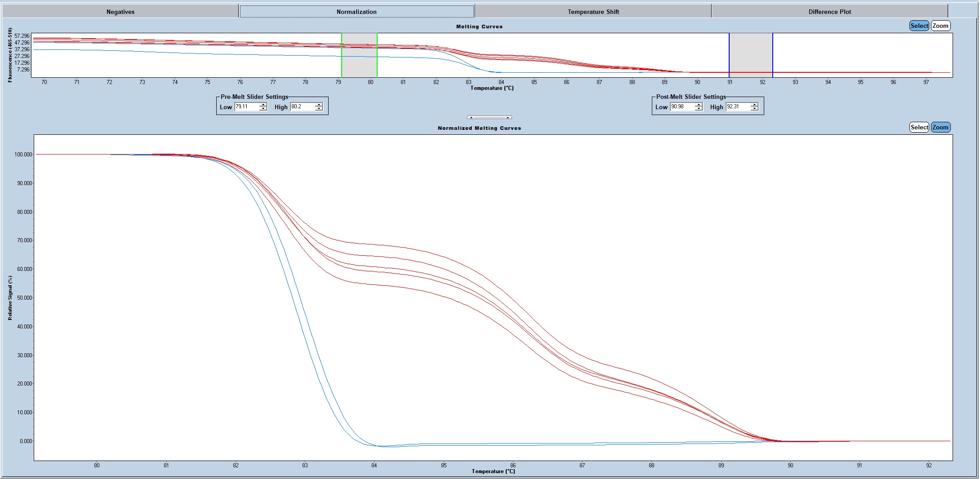Increase the Pre-Melt Low value with up arrow
980x479 pixels.
[x=263, y=105]
